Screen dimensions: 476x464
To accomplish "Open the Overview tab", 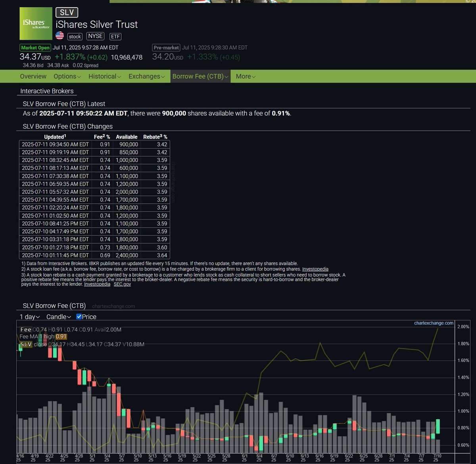I will coord(33,76).
